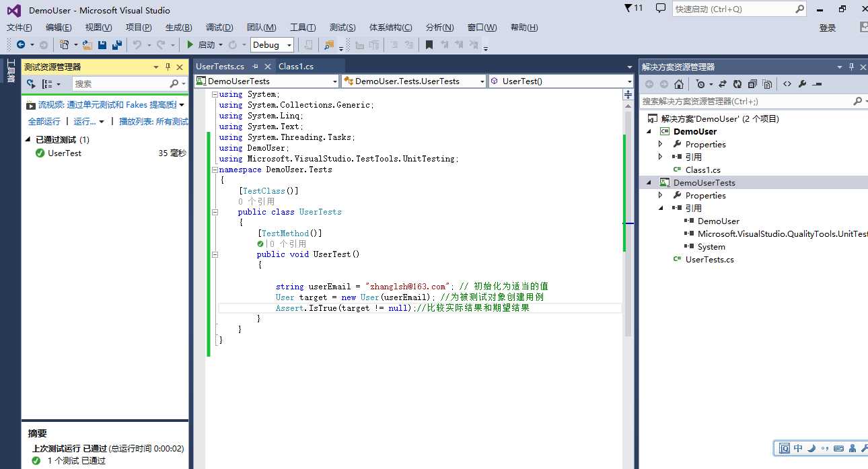Screen dimensions: 868x469
Task: Toggle auto-hide pin on Test Explorer panel
Action: (168, 67)
